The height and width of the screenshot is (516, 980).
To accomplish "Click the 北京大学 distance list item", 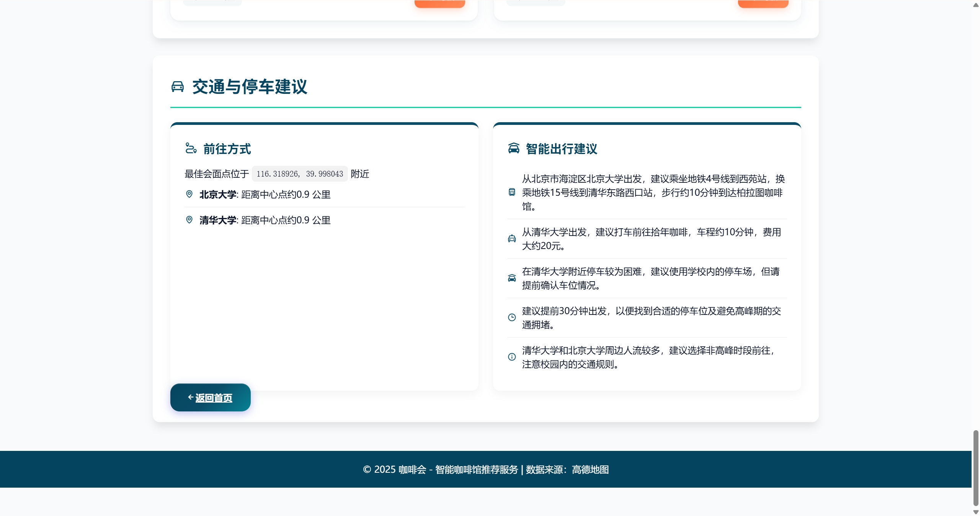I will [x=265, y=195].
